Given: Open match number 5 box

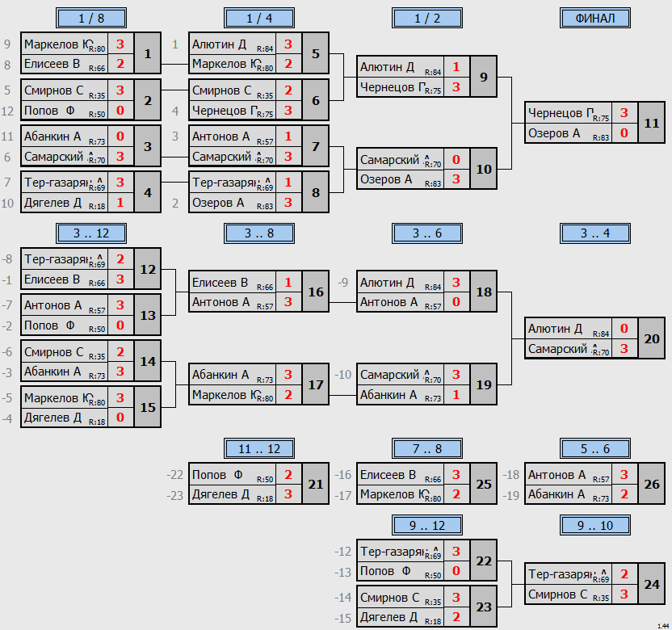Looking at the screenshot, I should click(x=316, y=53).
